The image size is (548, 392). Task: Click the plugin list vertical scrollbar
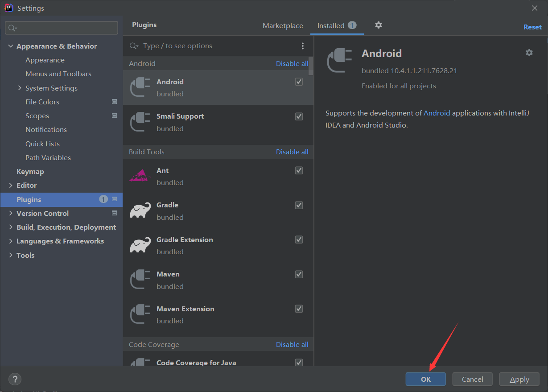(x=311, y=66)
